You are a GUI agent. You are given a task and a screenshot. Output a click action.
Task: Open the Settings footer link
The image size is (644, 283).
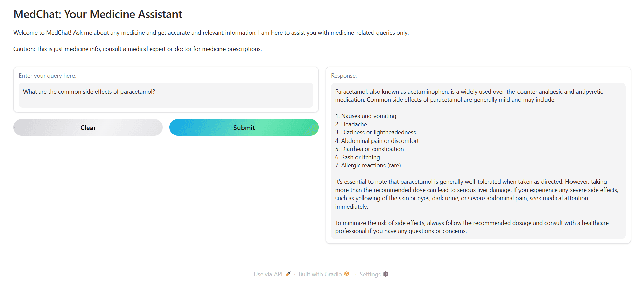(x=370, y=274)
